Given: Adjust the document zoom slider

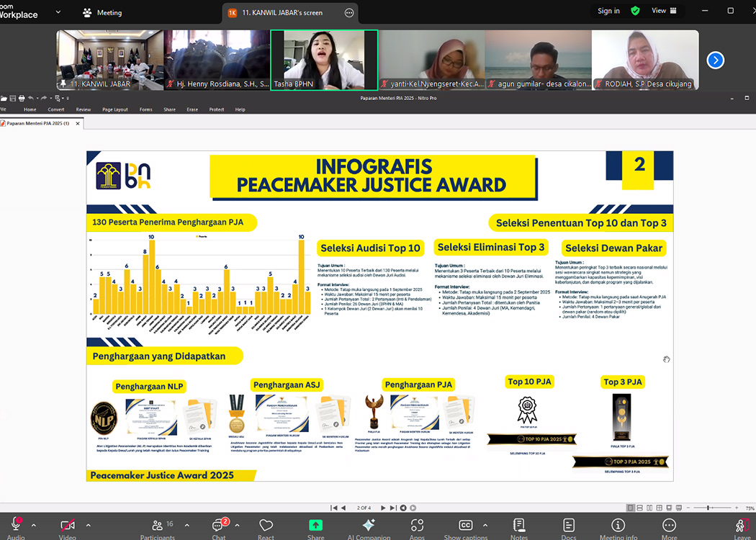Looking at the screenshot, I should point(708,508).
